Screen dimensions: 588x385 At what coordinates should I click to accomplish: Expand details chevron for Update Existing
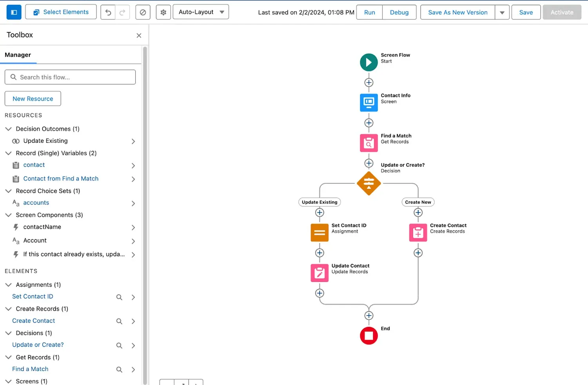(x=133, y=141)
